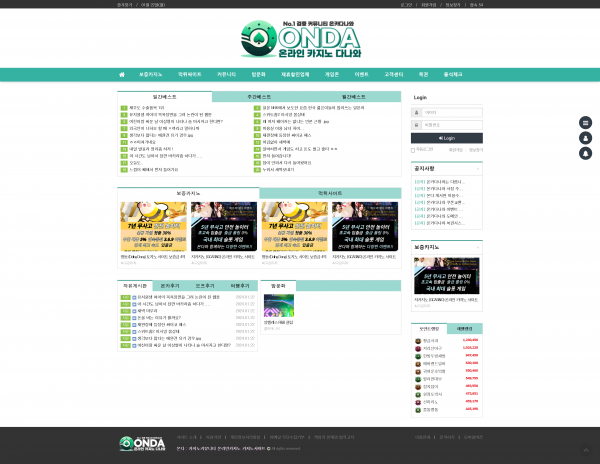
Task: Open 고객센터 in the navigation menu
Action: pyautogui.click(x=394, y=74)
